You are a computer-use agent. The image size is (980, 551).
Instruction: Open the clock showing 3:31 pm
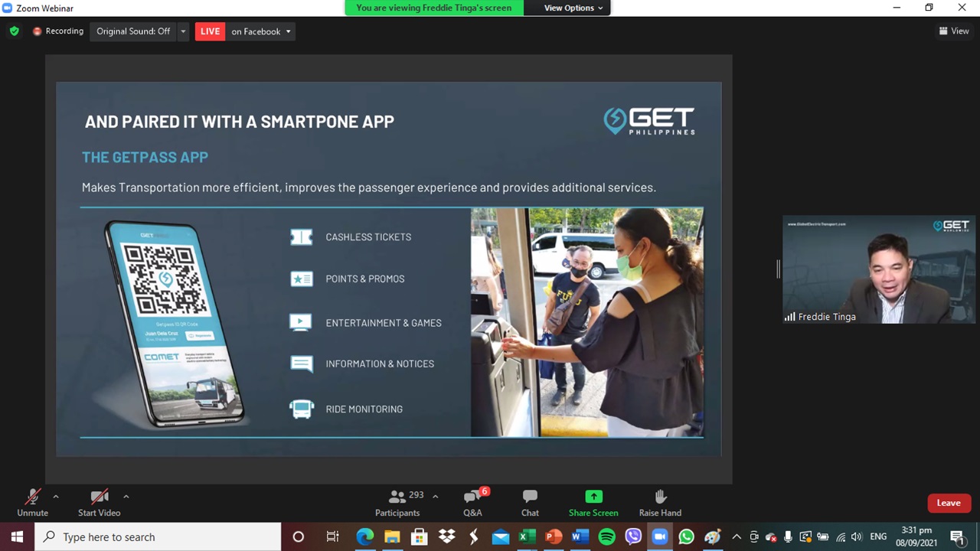918,536
